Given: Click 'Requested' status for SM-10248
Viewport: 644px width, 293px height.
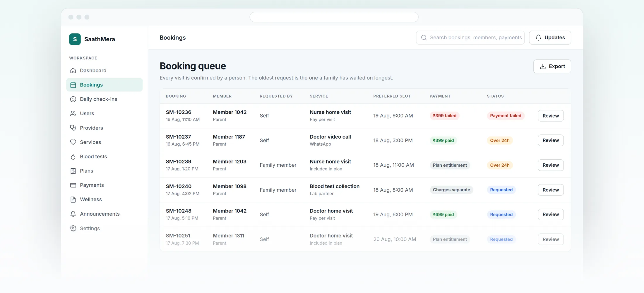Looking at the screenshot, I should pos(501,214).
